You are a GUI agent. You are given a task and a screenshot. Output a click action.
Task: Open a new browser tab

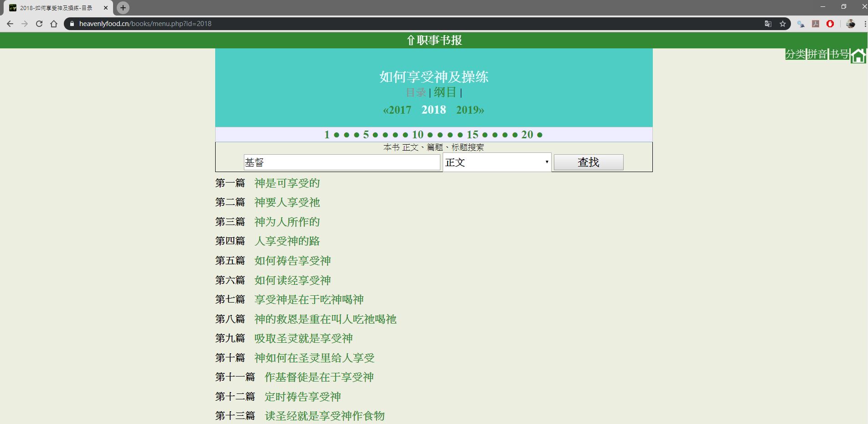[x=123, y=8]
